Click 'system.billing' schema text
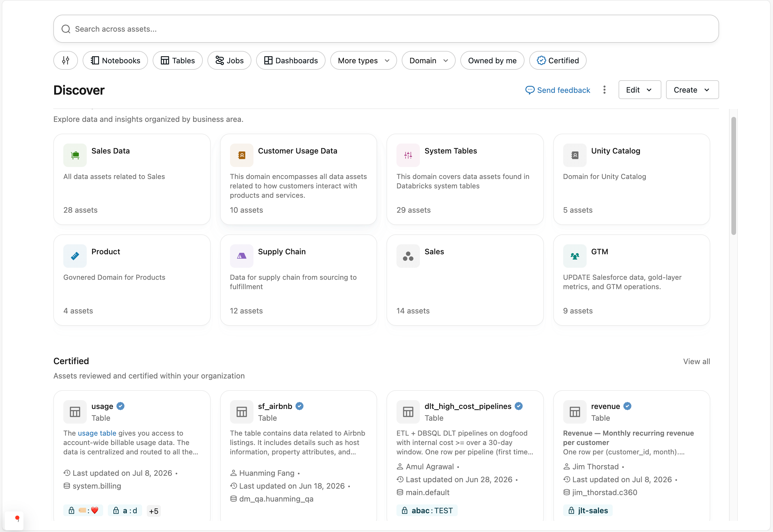 point(97,486)
